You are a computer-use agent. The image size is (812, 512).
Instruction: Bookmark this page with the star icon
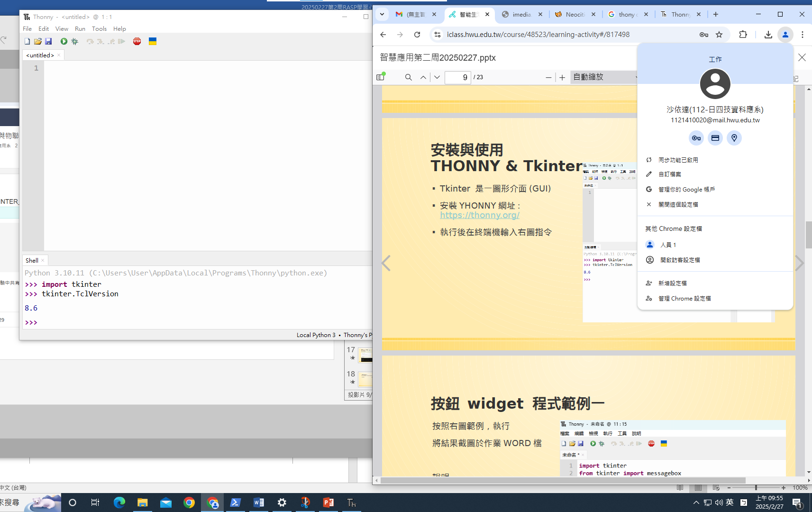(x=719, y=35)
